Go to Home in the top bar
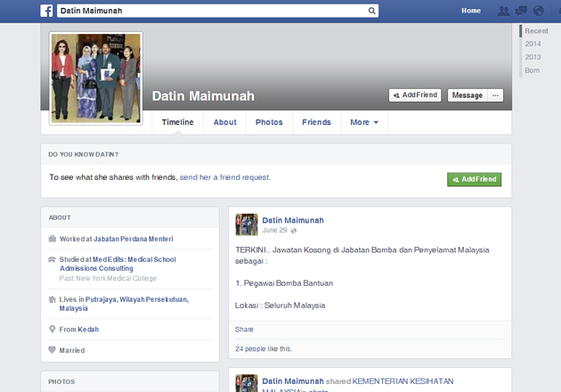This screenshot has height=392, width=561. (471, 11)
